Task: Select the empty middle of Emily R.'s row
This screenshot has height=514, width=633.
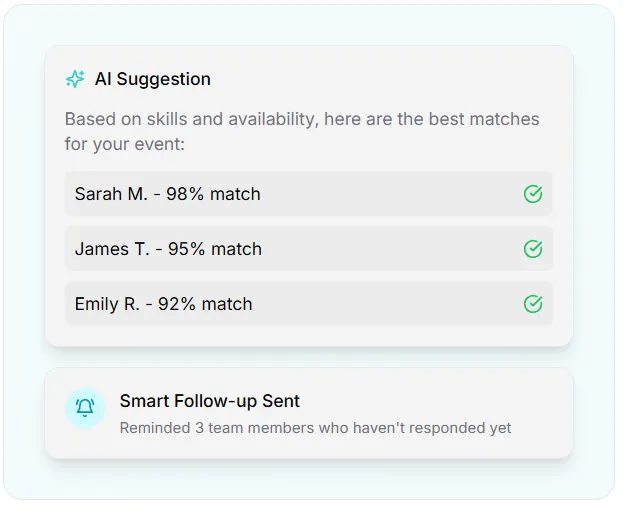Action: [x=390, y=304]
